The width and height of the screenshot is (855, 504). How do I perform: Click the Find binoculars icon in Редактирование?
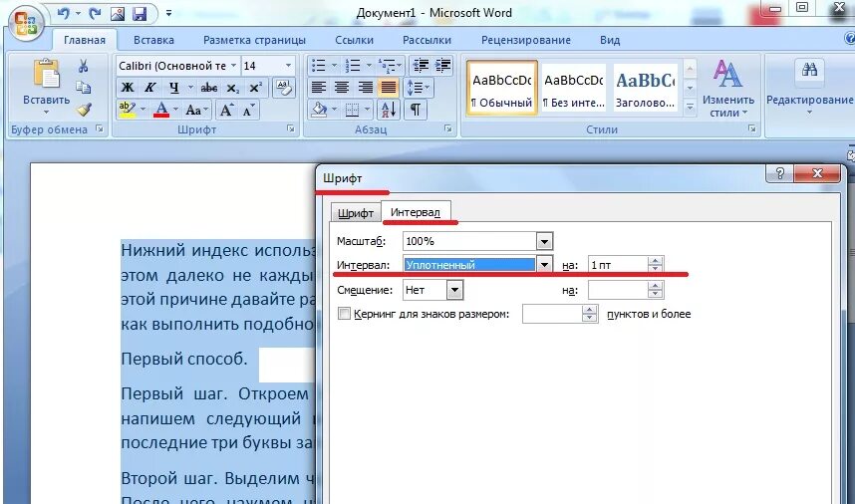tap(809, 70)
